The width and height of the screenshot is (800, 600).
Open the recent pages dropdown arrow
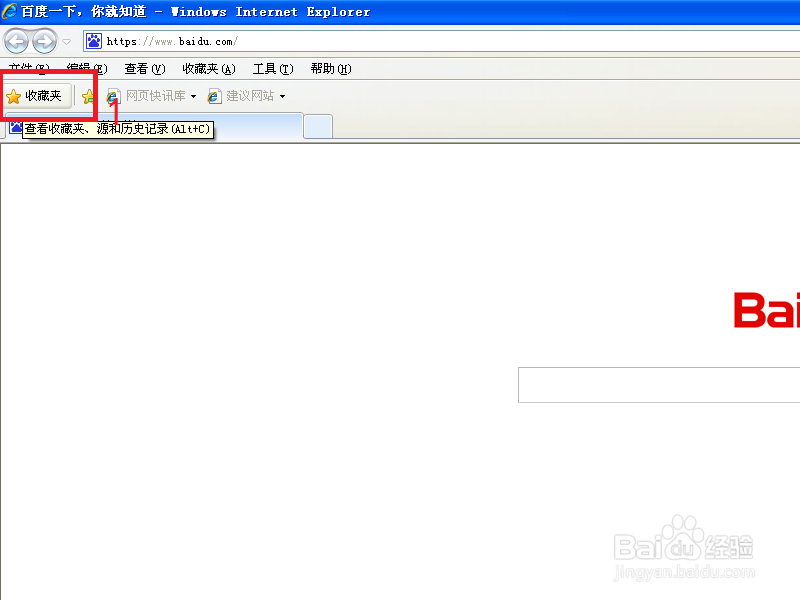click(66, 42)
